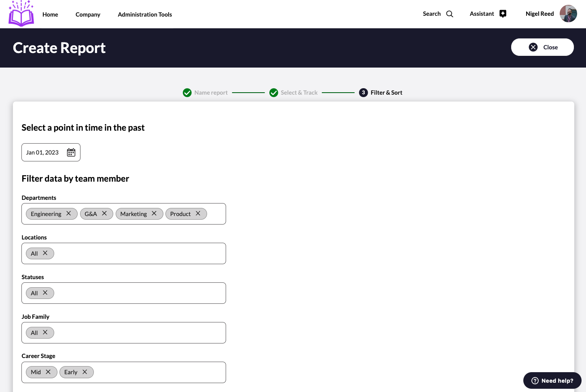The image size is (586, 392).
Task: Open the calendar date picker icon
Action: coord(71,153)
